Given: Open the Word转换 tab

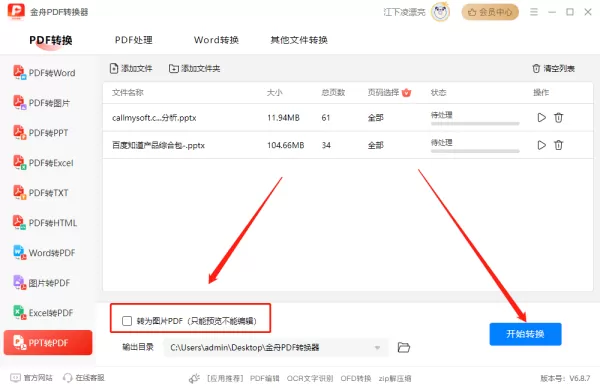Looking at the screenshot, I should [216, 40].
